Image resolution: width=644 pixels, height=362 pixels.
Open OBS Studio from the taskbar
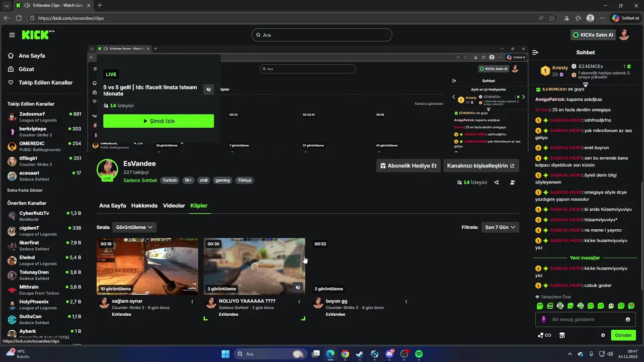404,354
